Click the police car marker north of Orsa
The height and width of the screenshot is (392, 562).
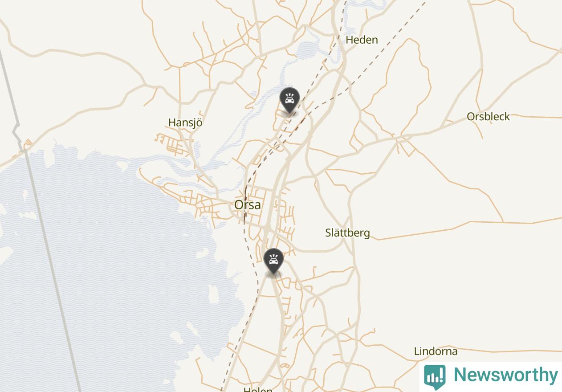289,101
